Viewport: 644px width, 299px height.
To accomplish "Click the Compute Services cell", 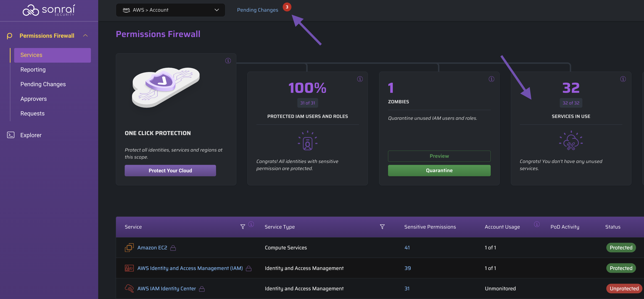I will pyautogui.click(x=286, y=248).
